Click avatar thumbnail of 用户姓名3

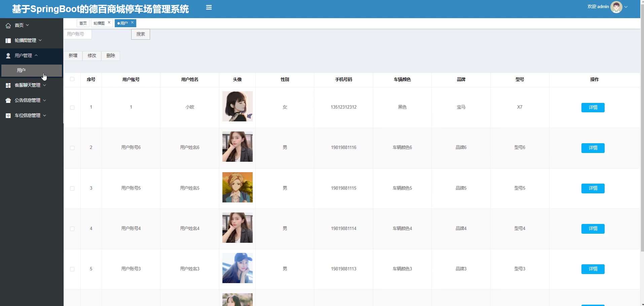[x=237, y=268]
